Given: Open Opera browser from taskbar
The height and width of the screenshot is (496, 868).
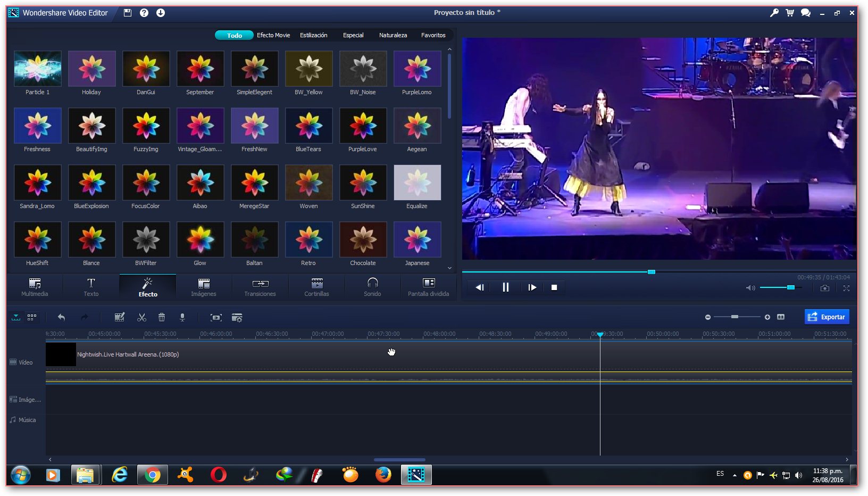Looking at the screenshot, I should (218, 475).
